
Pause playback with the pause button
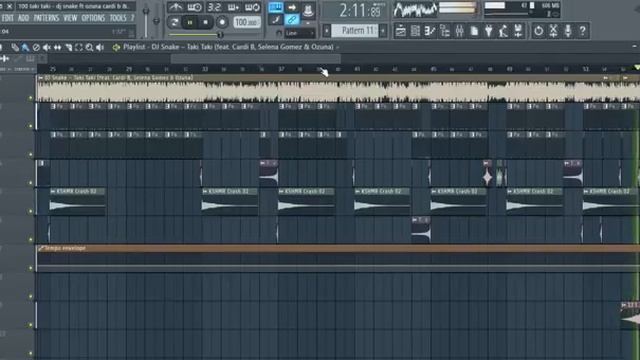[x=190, y=22]
